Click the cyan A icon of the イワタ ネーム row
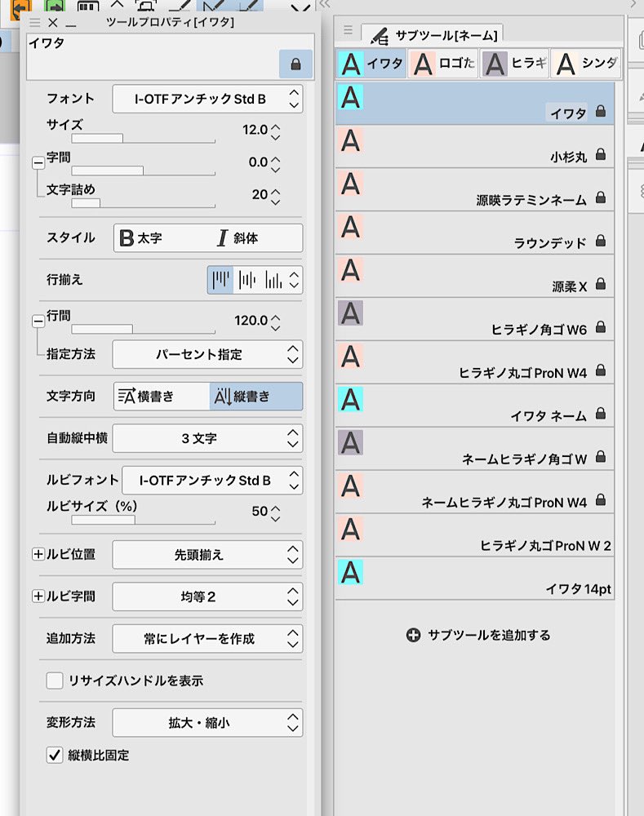 350,400
